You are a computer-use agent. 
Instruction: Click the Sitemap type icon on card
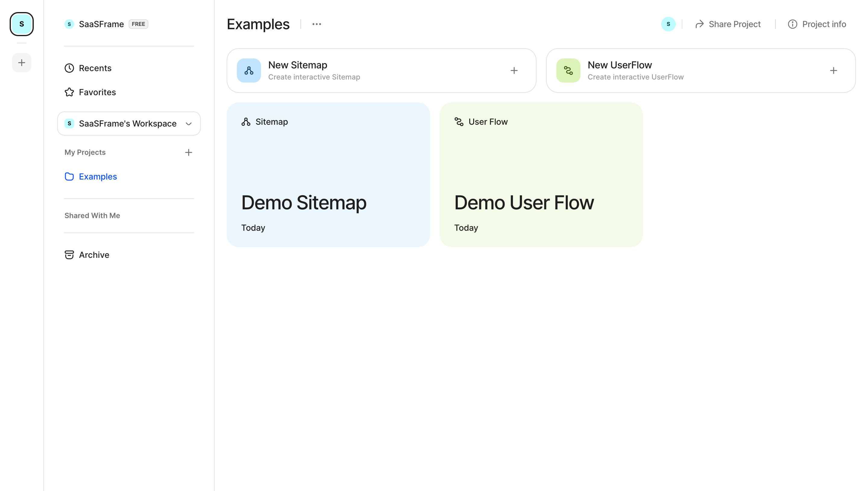[246, 122]
